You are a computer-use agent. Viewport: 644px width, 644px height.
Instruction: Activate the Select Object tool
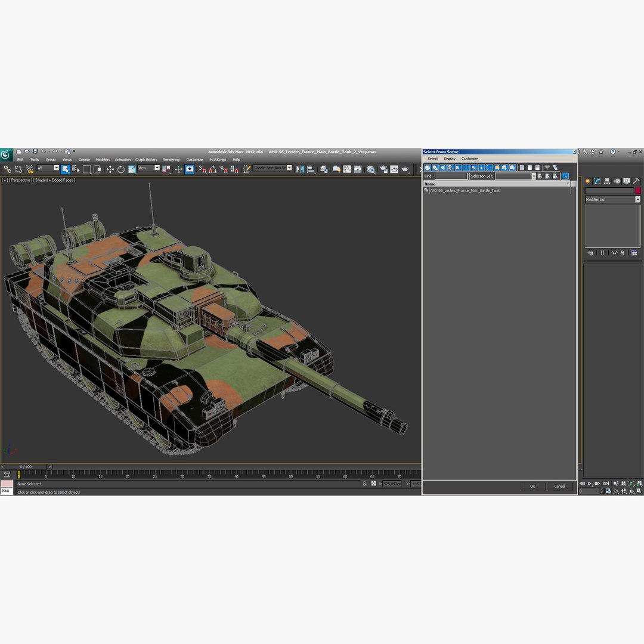coord(66,169)
